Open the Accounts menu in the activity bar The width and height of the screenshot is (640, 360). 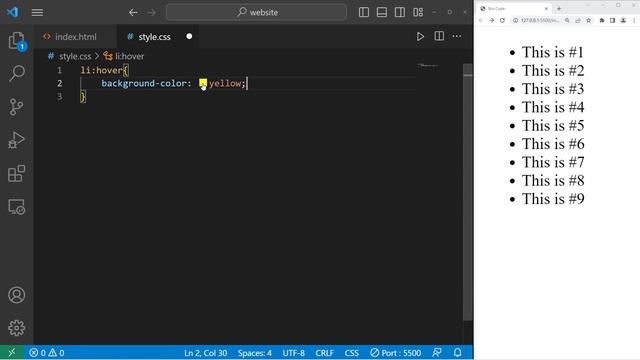16,295
